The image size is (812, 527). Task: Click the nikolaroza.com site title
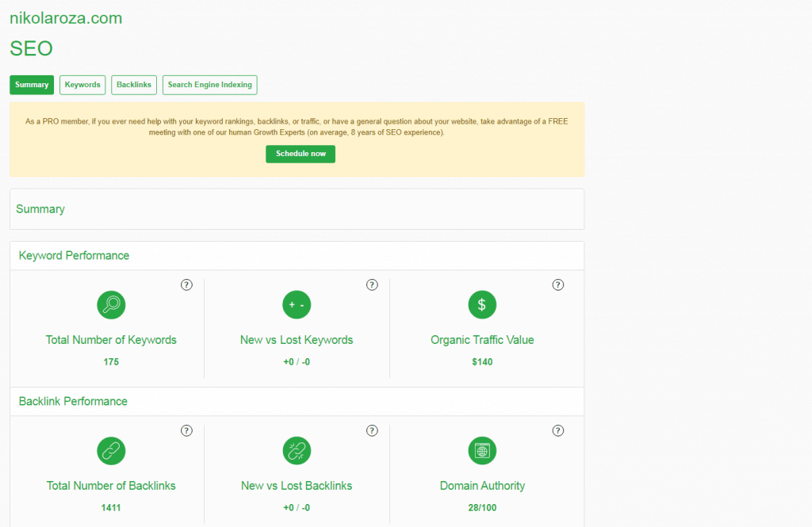[x=66, y=18]
